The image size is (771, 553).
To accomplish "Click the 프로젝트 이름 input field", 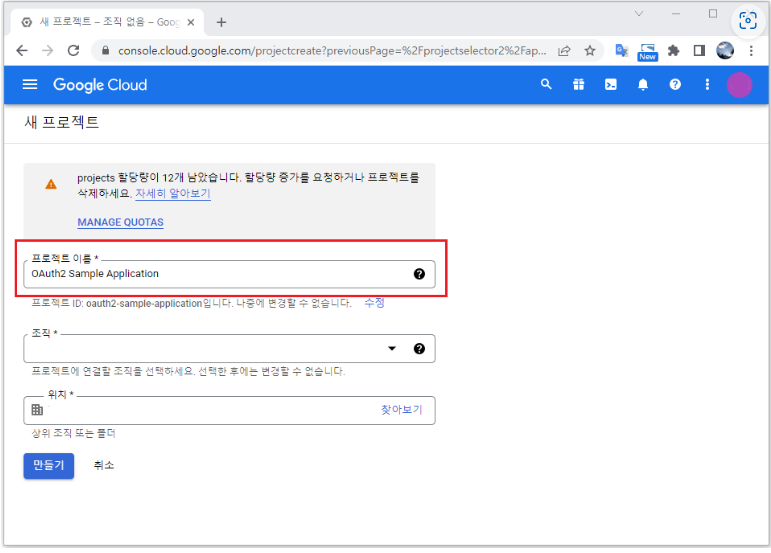I will coord(230,274).
